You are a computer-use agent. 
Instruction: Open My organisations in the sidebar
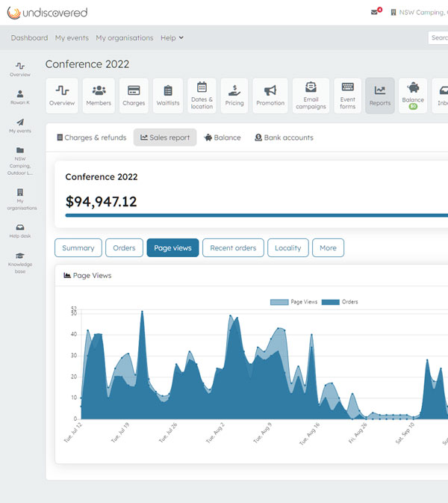[20, 200]
